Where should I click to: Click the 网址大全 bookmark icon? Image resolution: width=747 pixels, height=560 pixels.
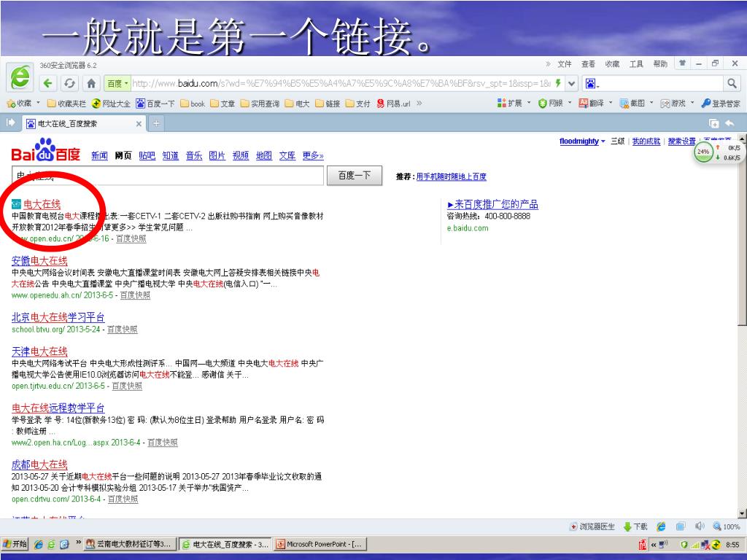point(96,104)
